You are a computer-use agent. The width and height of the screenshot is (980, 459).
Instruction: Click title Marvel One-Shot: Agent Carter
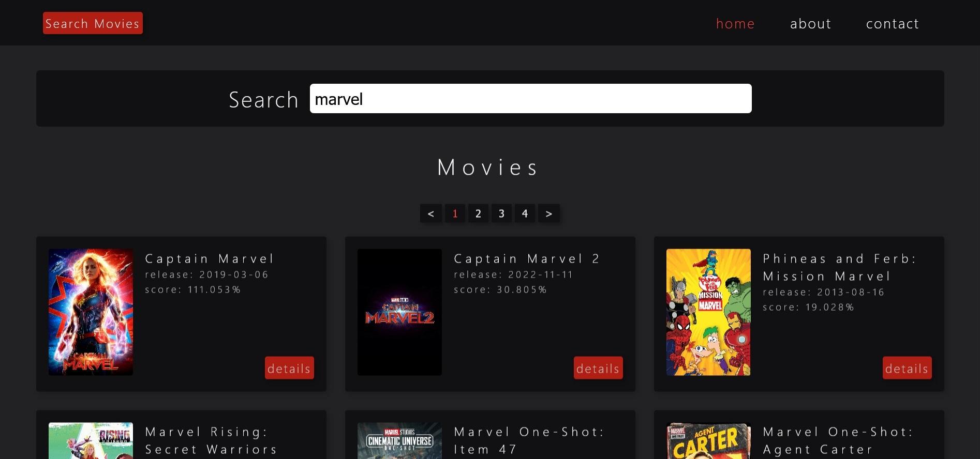(x=838, y=440)
